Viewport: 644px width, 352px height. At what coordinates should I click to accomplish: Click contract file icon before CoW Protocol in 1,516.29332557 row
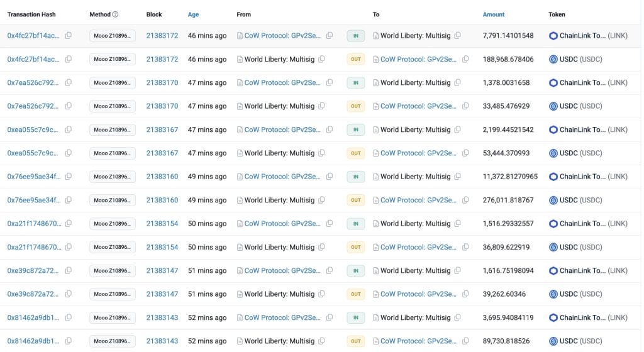pyautogui.click(x=240, y=224)
